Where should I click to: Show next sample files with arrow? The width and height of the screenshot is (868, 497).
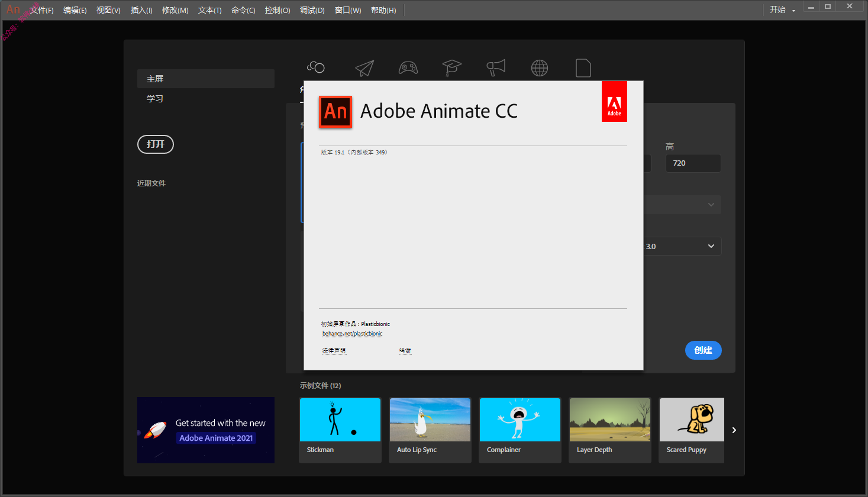(x=734, y=430)
